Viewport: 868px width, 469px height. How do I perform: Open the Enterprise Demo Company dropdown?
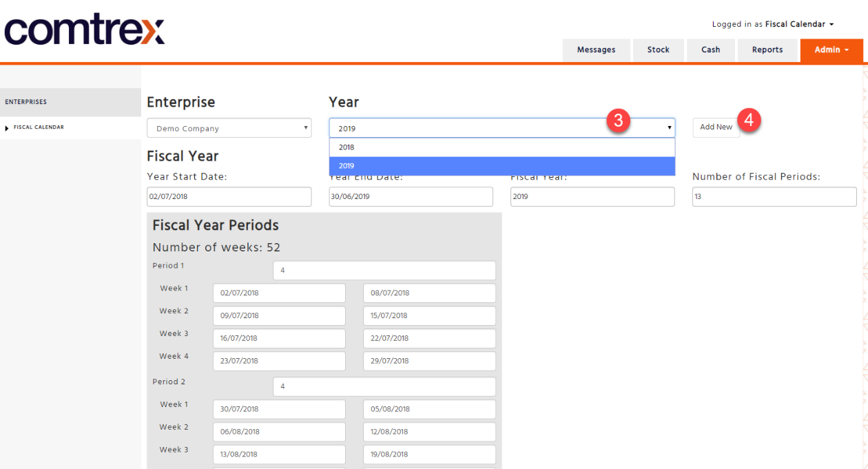[x=229, y=128]
